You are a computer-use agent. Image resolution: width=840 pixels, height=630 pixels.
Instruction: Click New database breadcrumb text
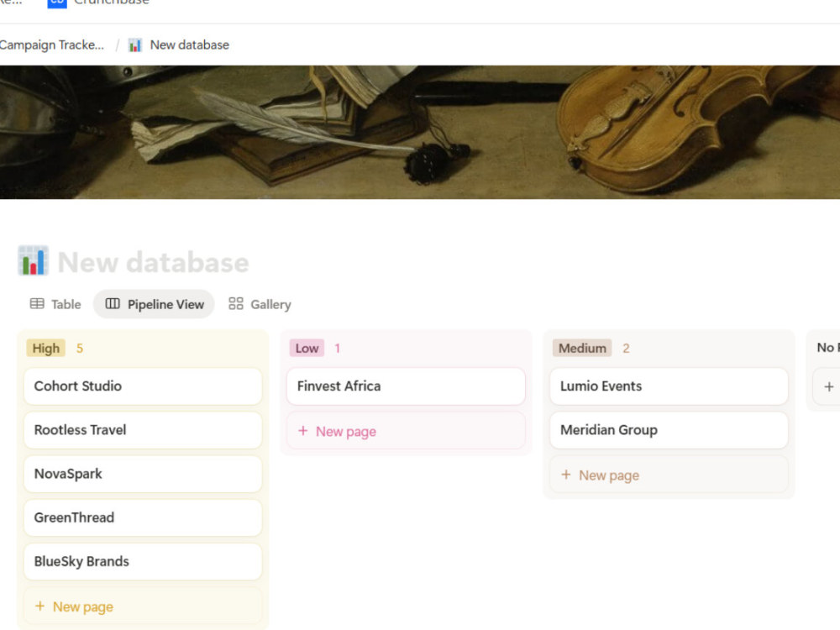click(x=190, y=45)
